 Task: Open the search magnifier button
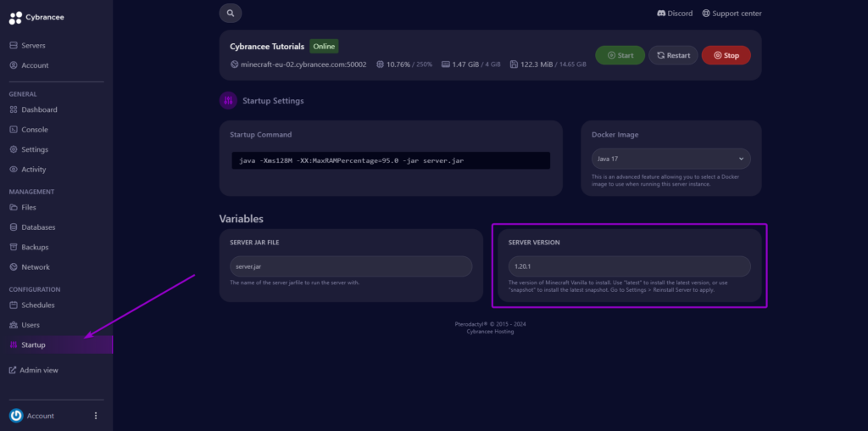click(x=231, y=14)
